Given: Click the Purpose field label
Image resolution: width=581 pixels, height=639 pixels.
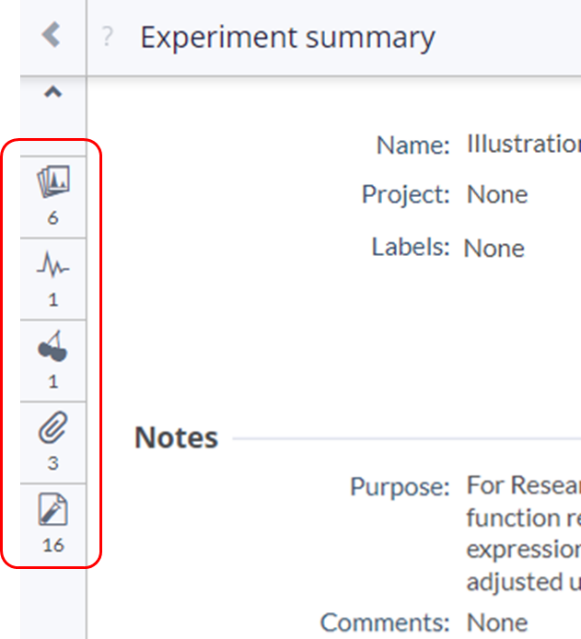Looking at the screenshot, I should pos(400,487).
